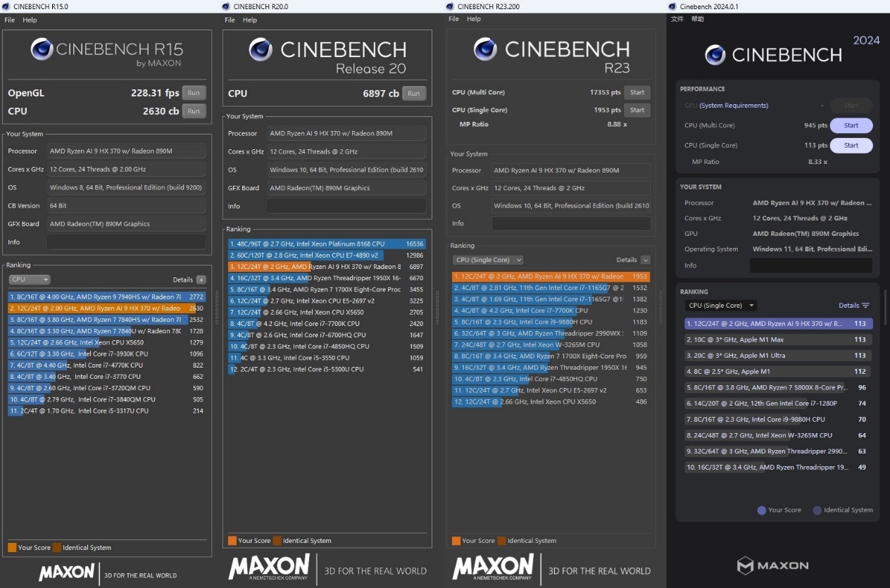Click the filter icon beside Details in Cinebench 2024
The height and width of the screenshot is (588, 890).
865,306
